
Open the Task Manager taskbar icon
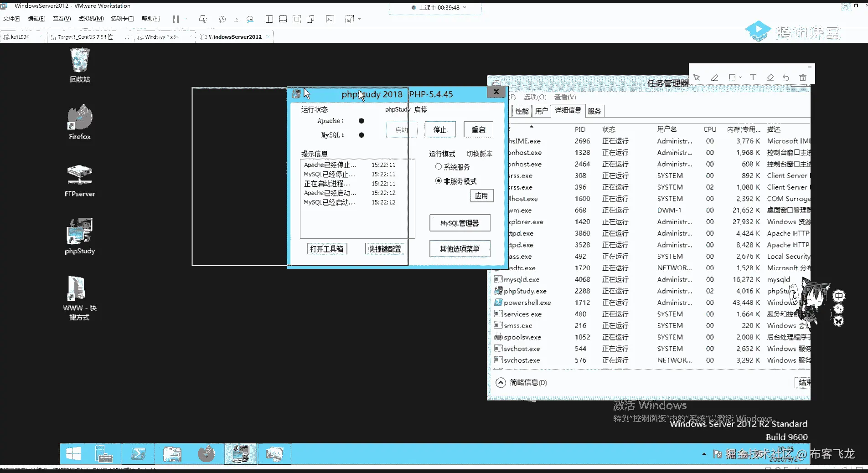click(x=274, y=454)
